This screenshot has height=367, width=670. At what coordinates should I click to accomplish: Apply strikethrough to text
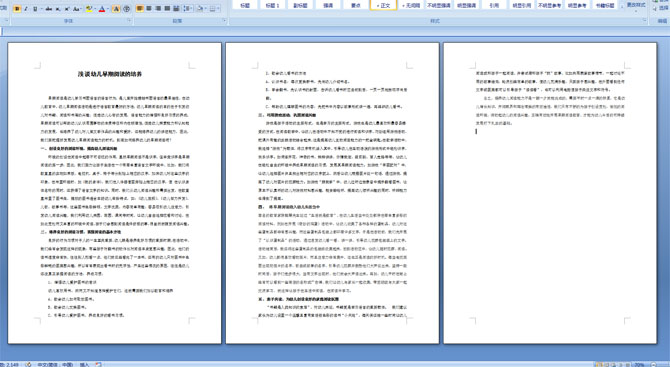pos(49,9)
